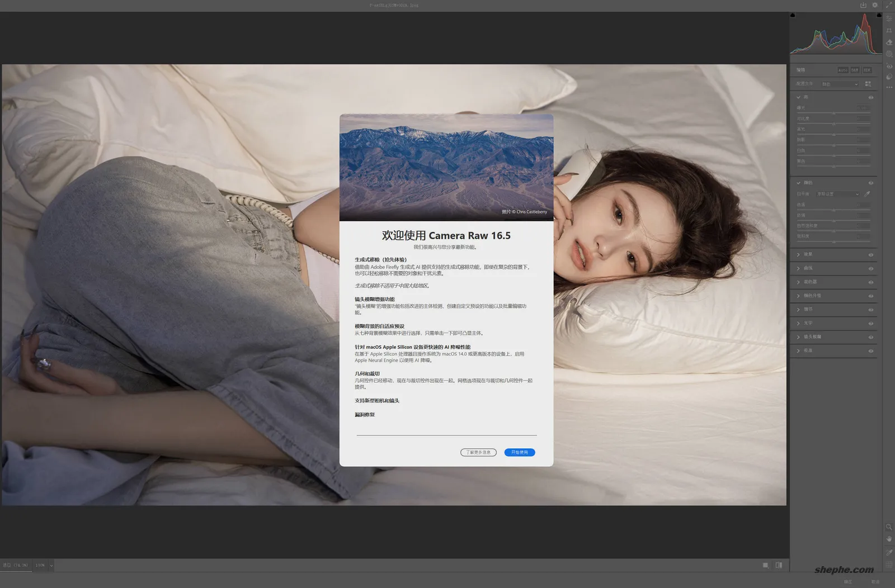Collapse the 亮 panel
Screen dimensions: 895x588
coord(798,97)
